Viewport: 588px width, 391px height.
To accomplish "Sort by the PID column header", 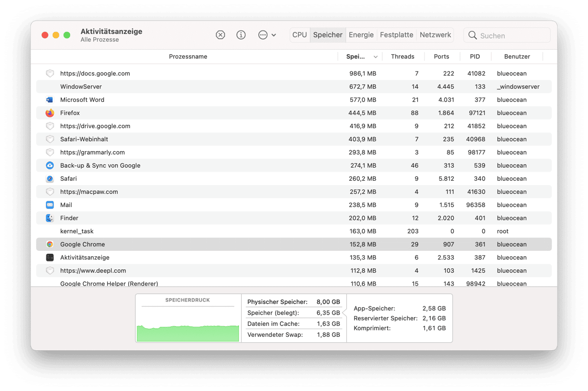I will 475,57.
